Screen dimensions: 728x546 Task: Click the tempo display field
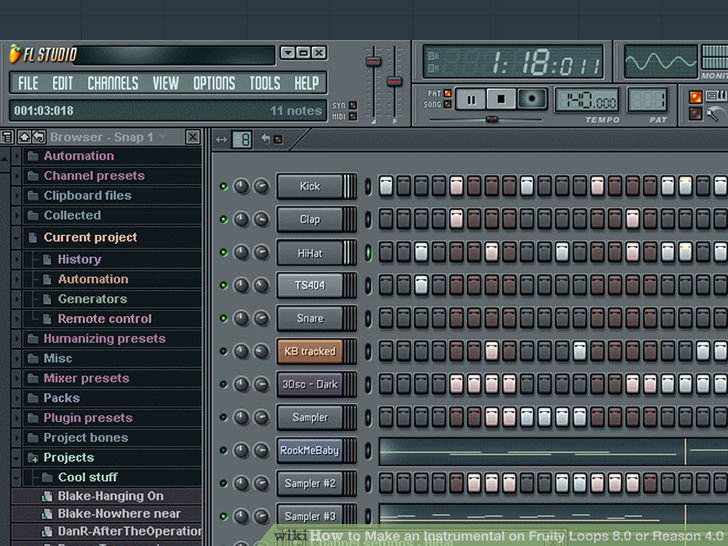click(588, 99)
